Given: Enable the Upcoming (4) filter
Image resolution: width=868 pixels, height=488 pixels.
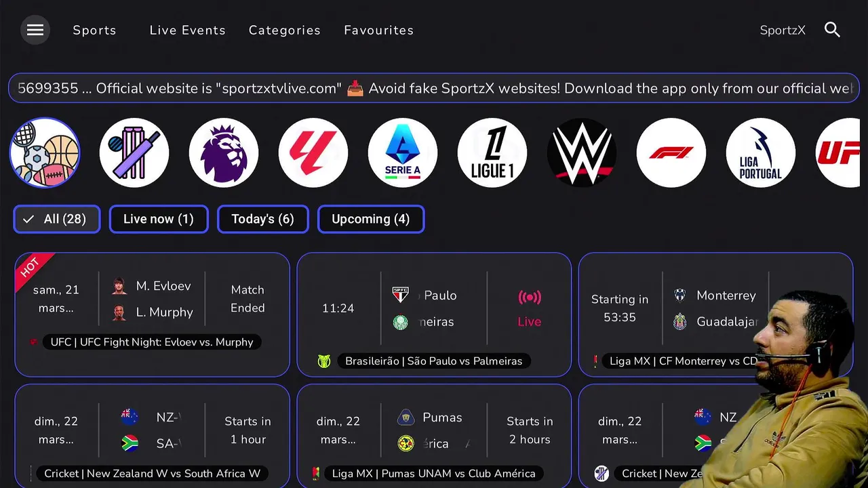Looking at the screenshot, I should pos(371,219).
